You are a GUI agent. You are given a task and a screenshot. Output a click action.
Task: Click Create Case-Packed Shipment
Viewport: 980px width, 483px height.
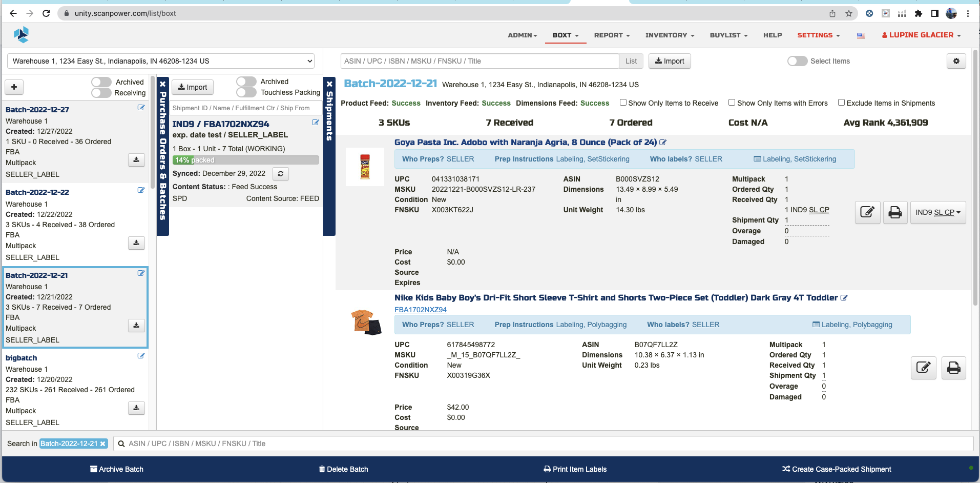coord(837,469)
